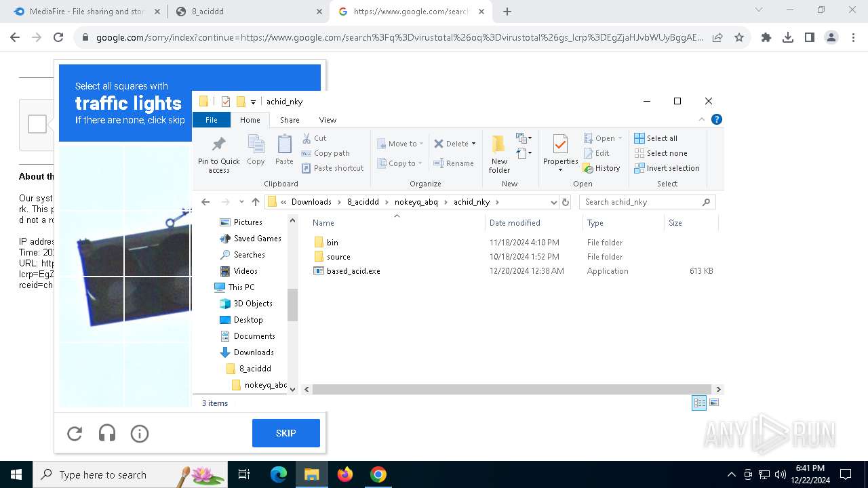
Task: Switch to the View ribbon tab
Action: [328, 120]
